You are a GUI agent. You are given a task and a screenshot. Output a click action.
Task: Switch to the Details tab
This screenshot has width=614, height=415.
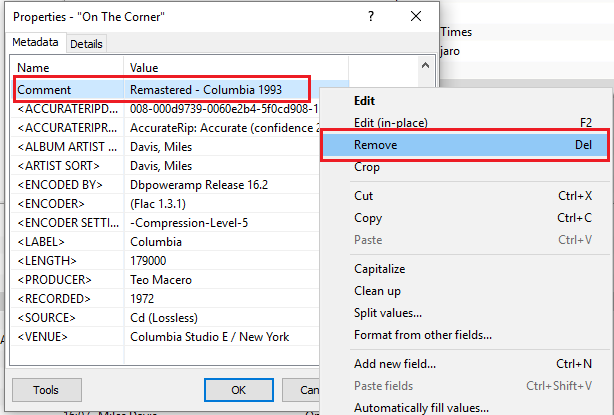[87, 44]
